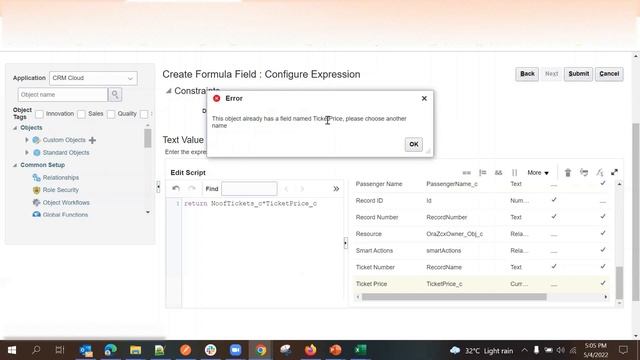
Task: Click the object search magnifier icon
Action: (x=115, y=95)
